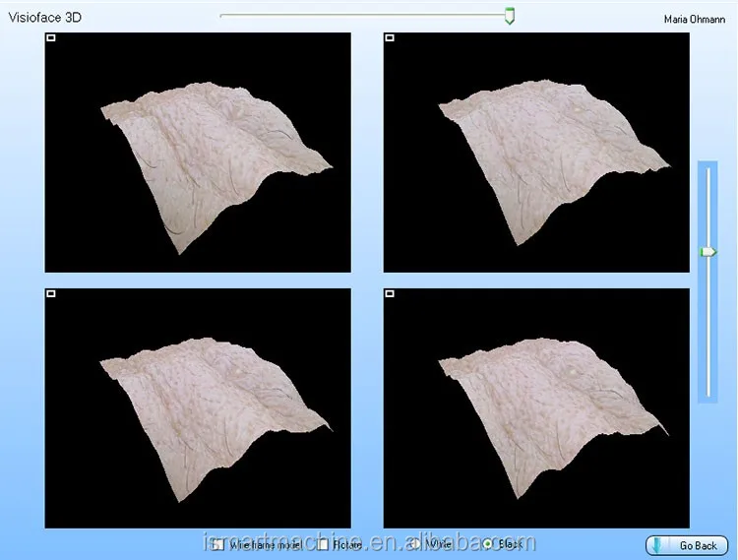The height and width of the screenshot is (560, 738).
Task: Click the right vertical slider handle
Action: coord(707,253)
